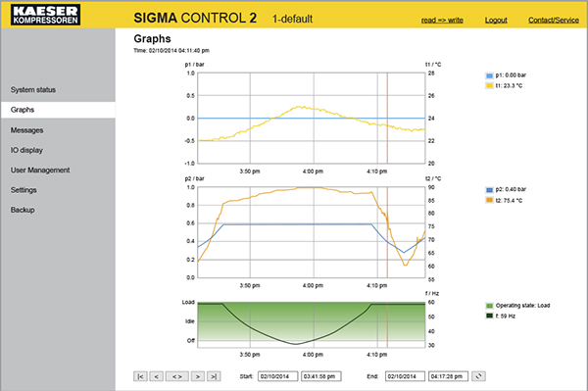Click the Logout link
Image resolution: width=588 pixels, height=391 pixels.
coord(496,20)
